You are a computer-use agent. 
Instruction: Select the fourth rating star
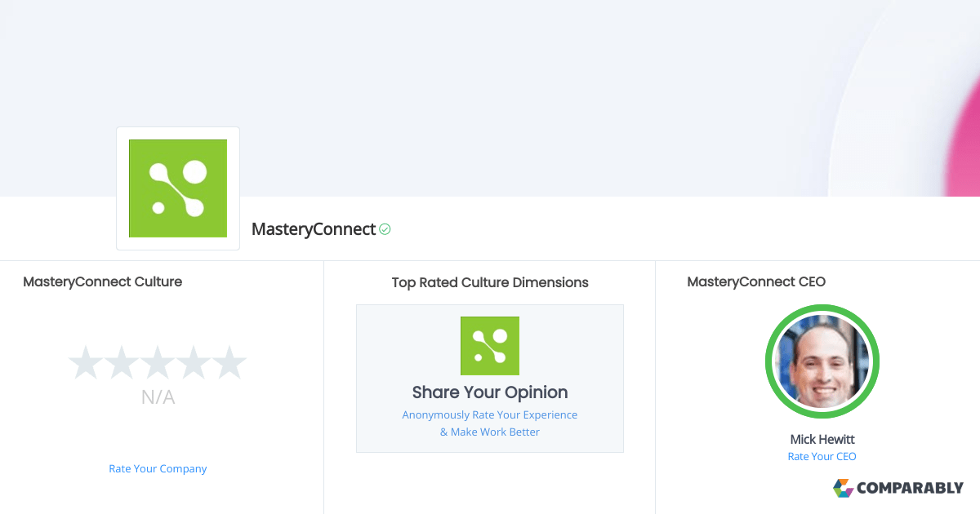click(x=194, y=361)
